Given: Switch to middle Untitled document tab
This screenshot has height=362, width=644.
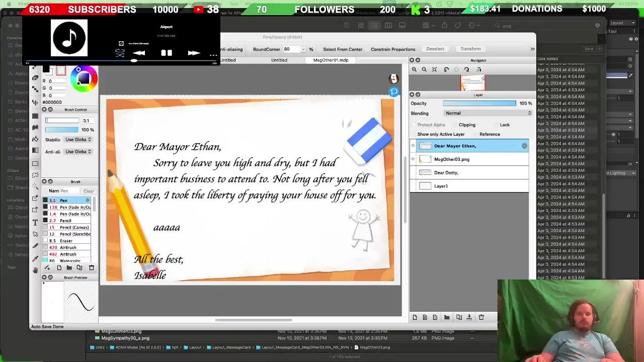Looking at the screenshot, I should 279,60.
